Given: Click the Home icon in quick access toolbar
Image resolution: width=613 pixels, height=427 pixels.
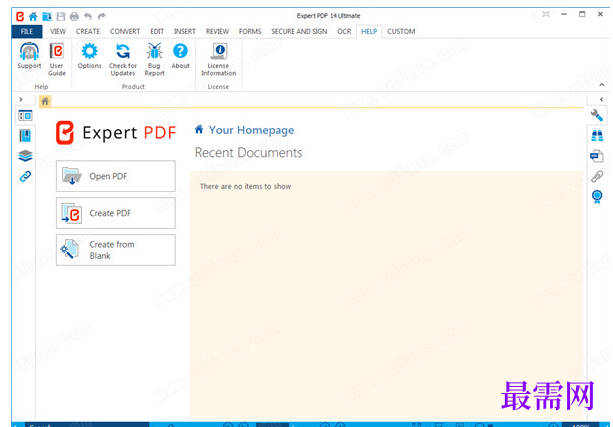Looking at the screenshot, I should [x=33, y=16].
